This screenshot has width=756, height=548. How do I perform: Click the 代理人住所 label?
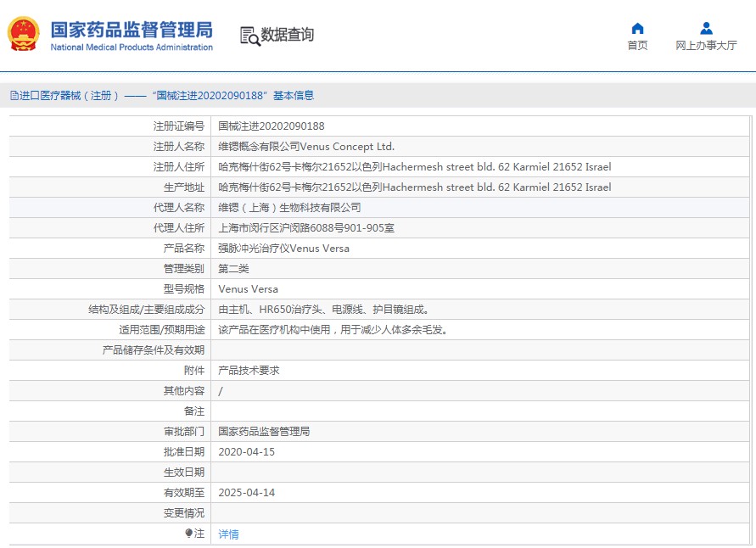179,228
